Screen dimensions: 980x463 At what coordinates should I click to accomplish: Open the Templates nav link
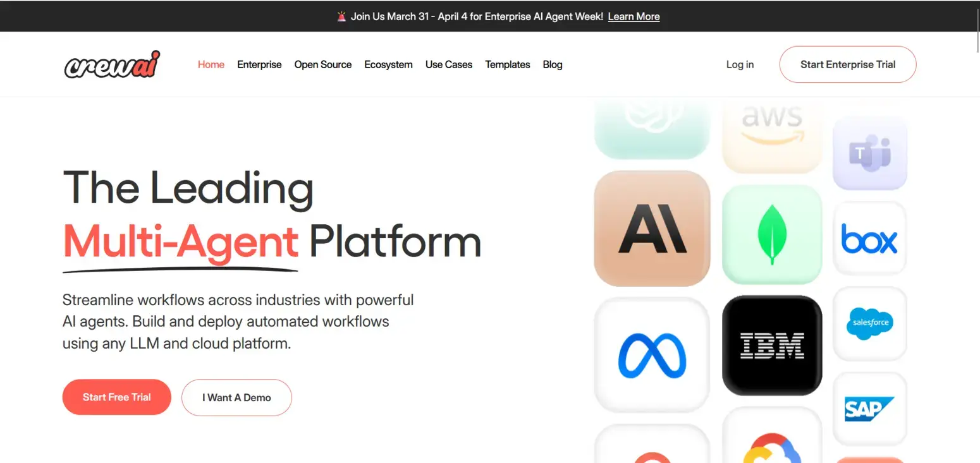[x=508, y=64]
